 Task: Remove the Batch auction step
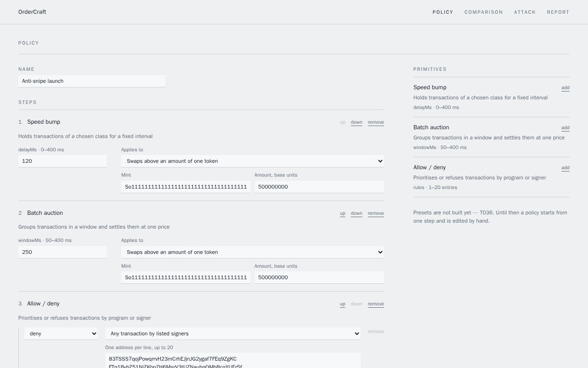pyautogui.click(x=376, y=213)
